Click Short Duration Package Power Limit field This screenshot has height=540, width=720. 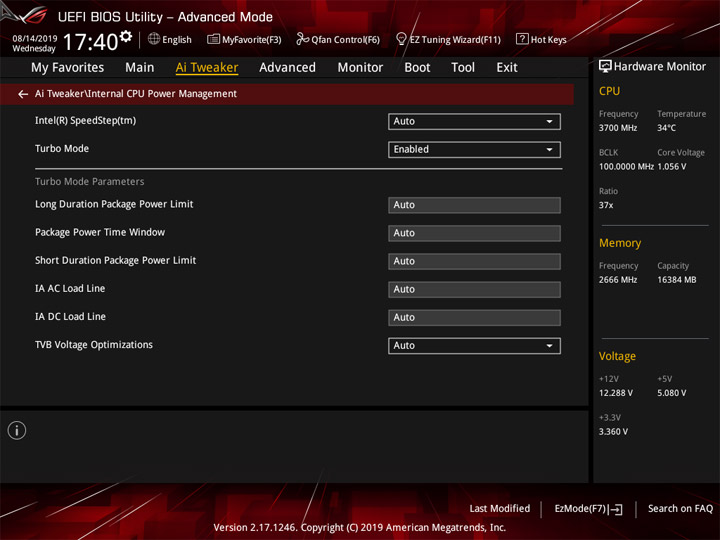tap(474, 261)
